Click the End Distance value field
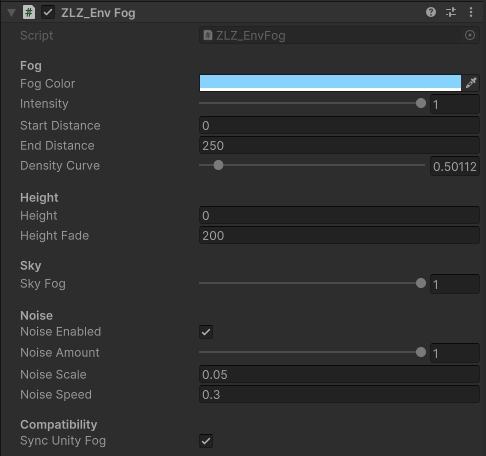Image resolution: width=486 pixels, height=456 pixels. (x=339, y=145)
